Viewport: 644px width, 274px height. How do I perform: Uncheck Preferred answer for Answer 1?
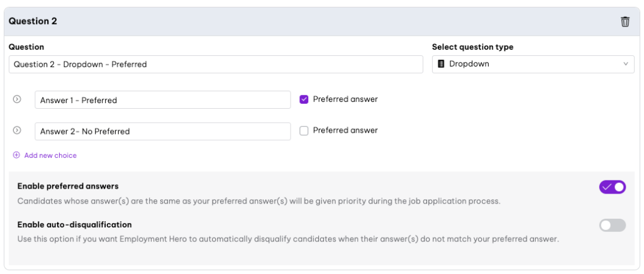tap(304, 99)
